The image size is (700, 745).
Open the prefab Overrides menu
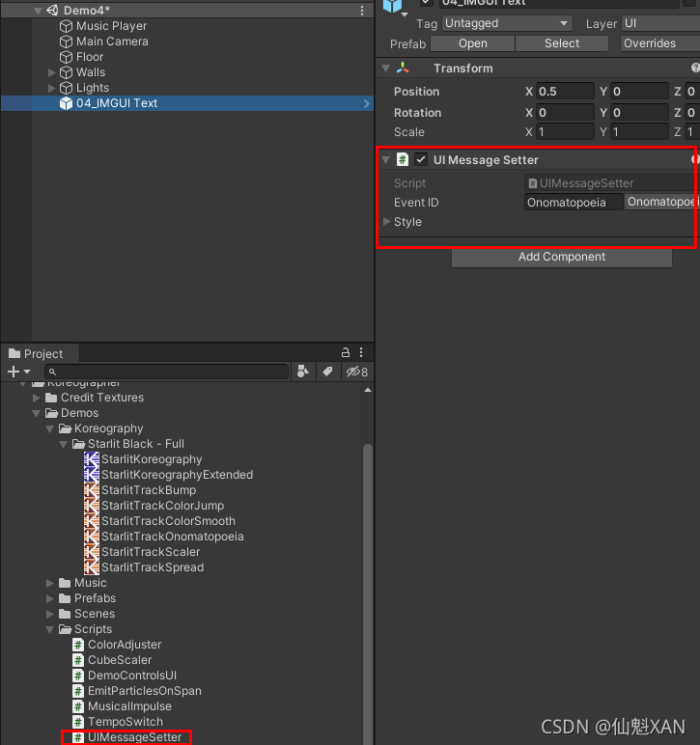click(x=660, y=43)
